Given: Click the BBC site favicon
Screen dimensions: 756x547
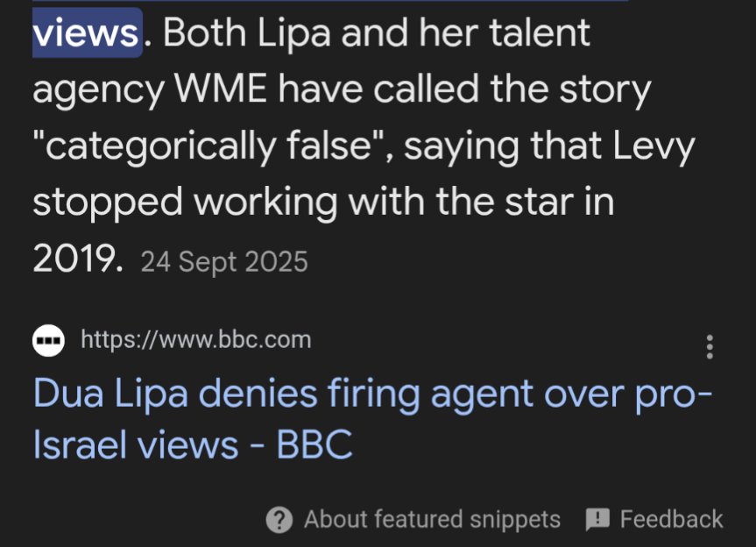Looking at the screenshot, I should point(48,340).
